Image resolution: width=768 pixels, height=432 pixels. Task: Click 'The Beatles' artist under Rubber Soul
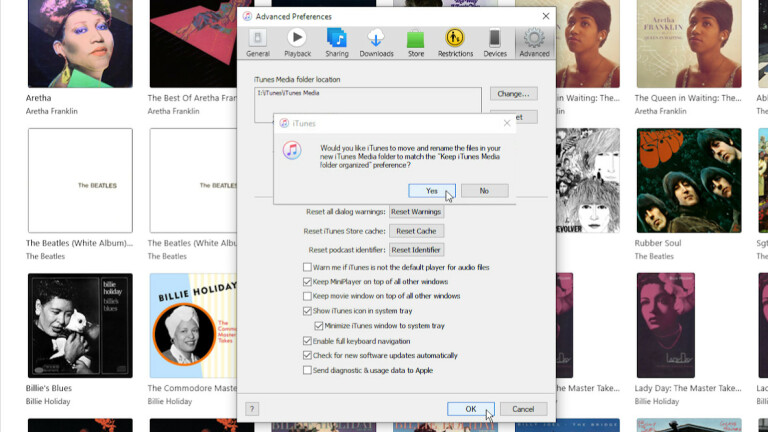(x=654, y=256)
